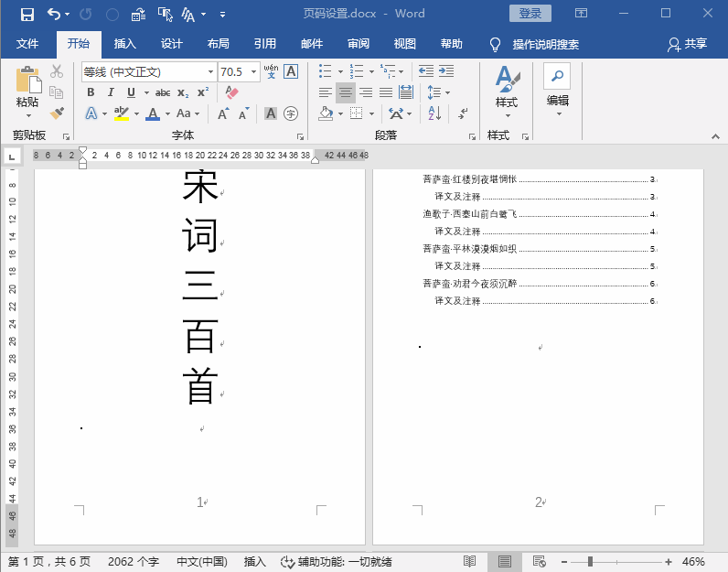Screen dimensions: 728x572
Task: Click the Sort A-Z icon
Action: coord(434,113)
